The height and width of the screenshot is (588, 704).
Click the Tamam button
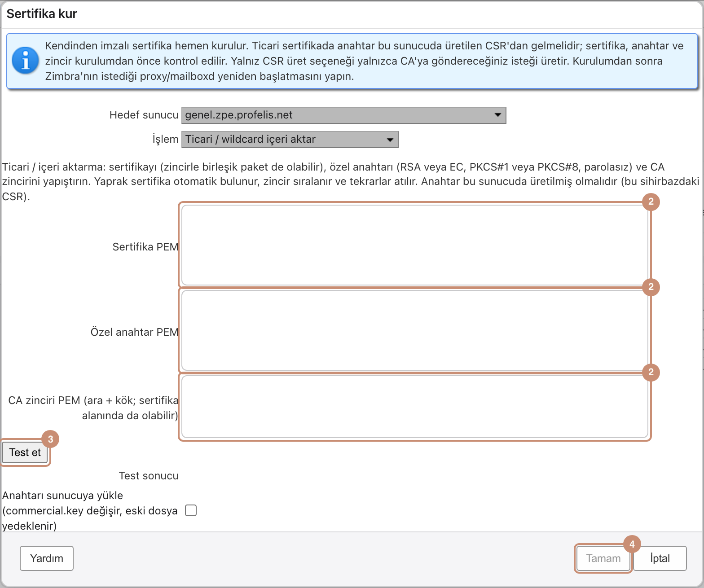603,558
